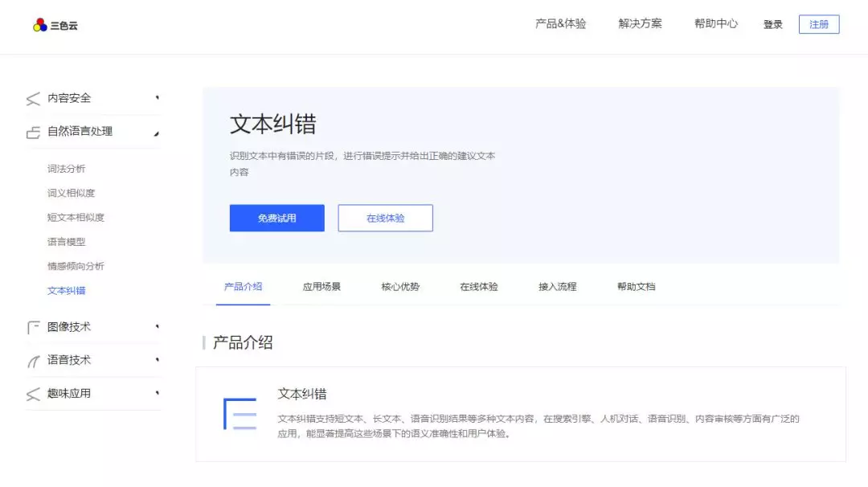
Task: Click the 自然语言处理 category label
Action: (80, 131)
